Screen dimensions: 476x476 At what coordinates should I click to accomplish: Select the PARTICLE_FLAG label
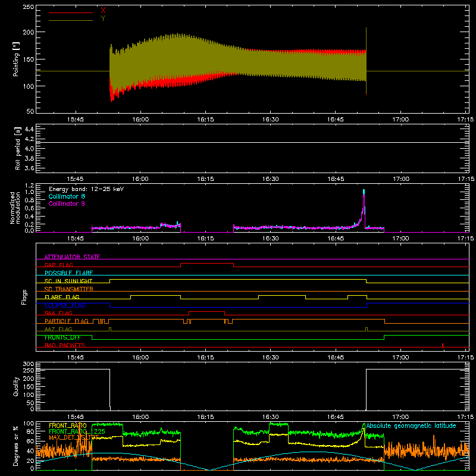(67, 321)
